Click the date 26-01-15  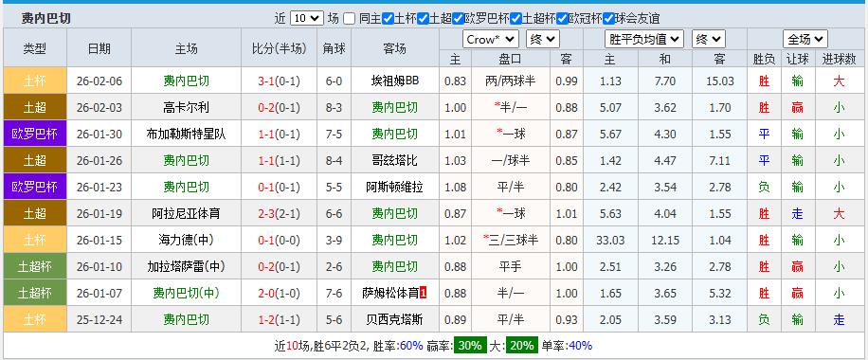99,241
